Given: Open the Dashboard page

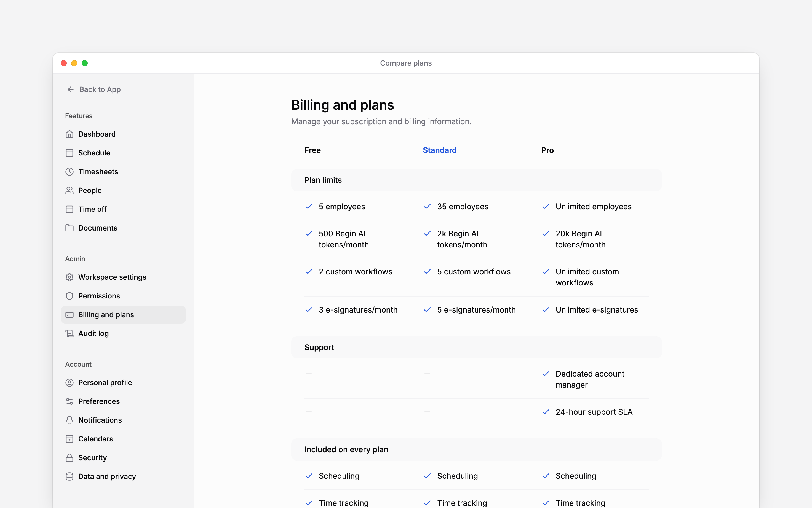Looking at the screenshot, I should [x=123, y=134].
